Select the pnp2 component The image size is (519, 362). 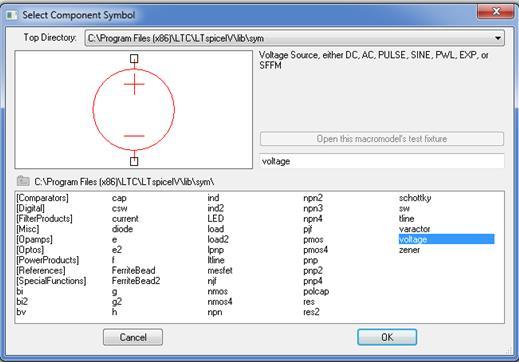tap(313, 270)
